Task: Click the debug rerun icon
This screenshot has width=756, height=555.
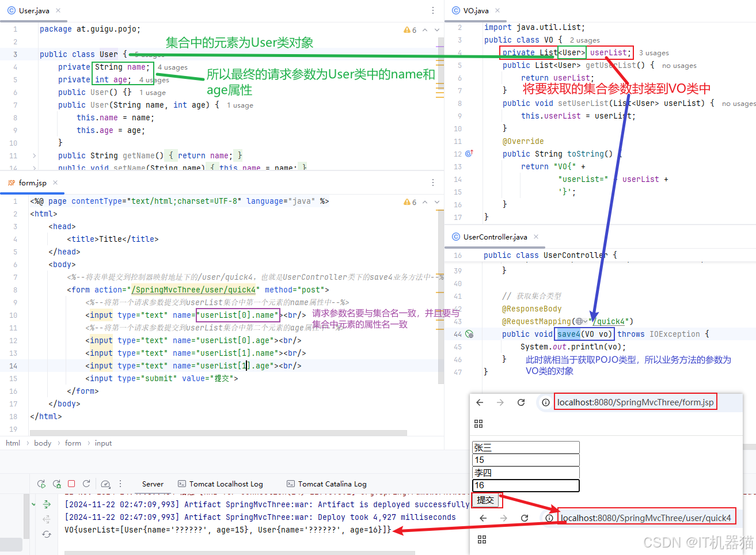Action: pos(56,484)
